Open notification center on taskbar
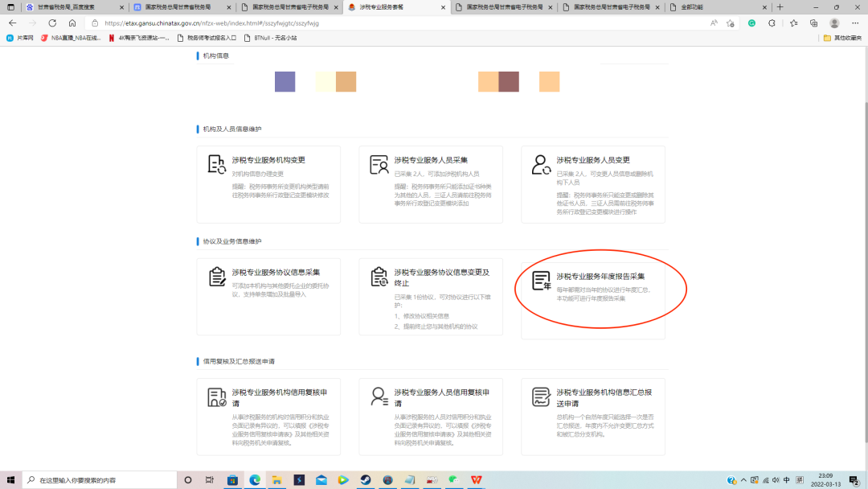The height and width of the screenshot is (489, 868). pyautogui.click(x=854, y=479)
